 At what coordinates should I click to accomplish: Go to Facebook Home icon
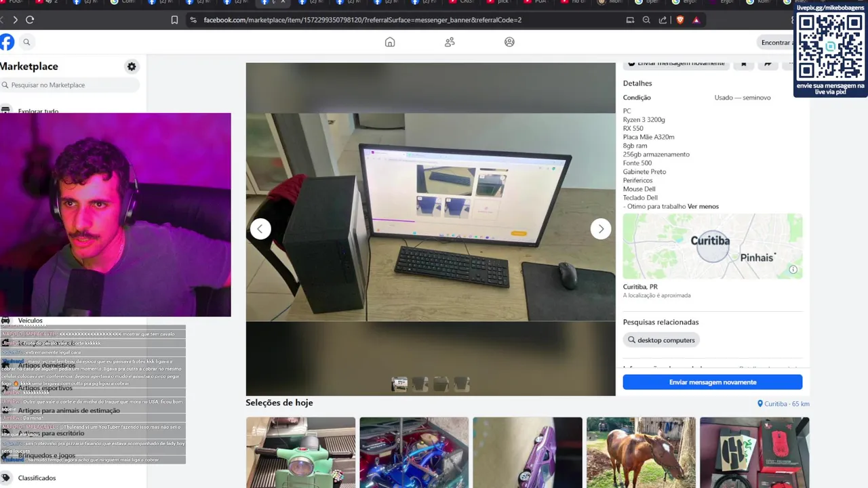point(390,42)
